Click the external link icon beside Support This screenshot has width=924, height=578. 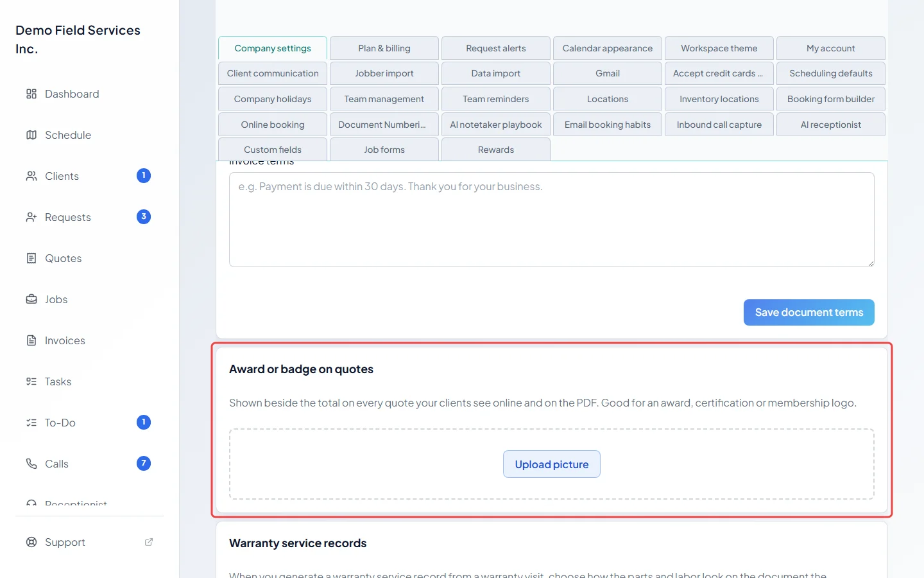pos(149,542)
